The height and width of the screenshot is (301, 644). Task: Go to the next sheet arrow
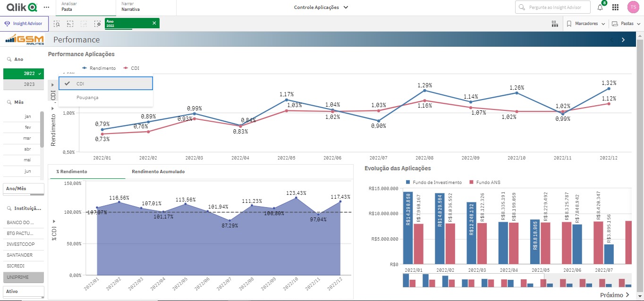click(623, 40)
